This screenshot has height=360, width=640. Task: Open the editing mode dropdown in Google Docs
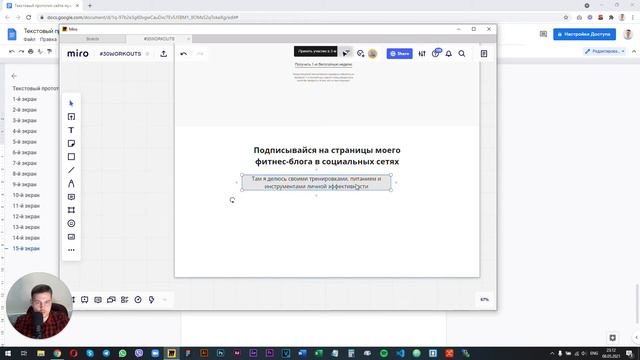click(x=605, y=51)
